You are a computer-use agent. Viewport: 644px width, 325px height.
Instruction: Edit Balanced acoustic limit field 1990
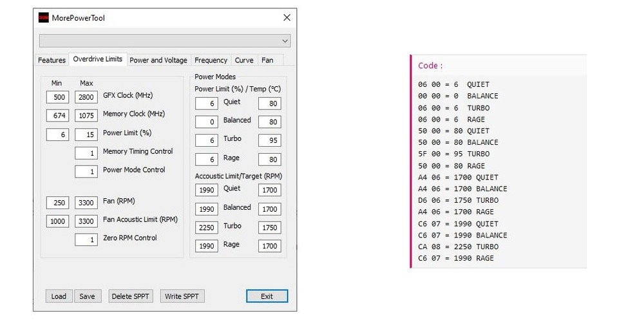[x=207, y=209]
